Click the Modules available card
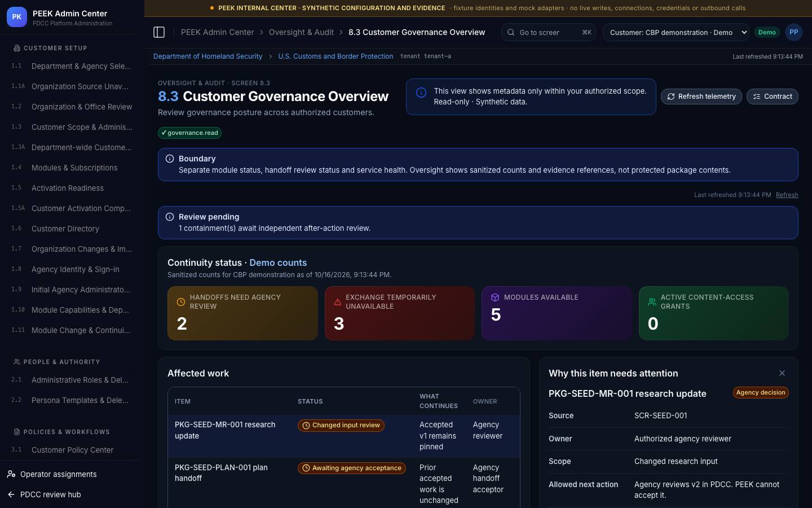The height and width of the screenshot is (508, 812). (557, 313)
